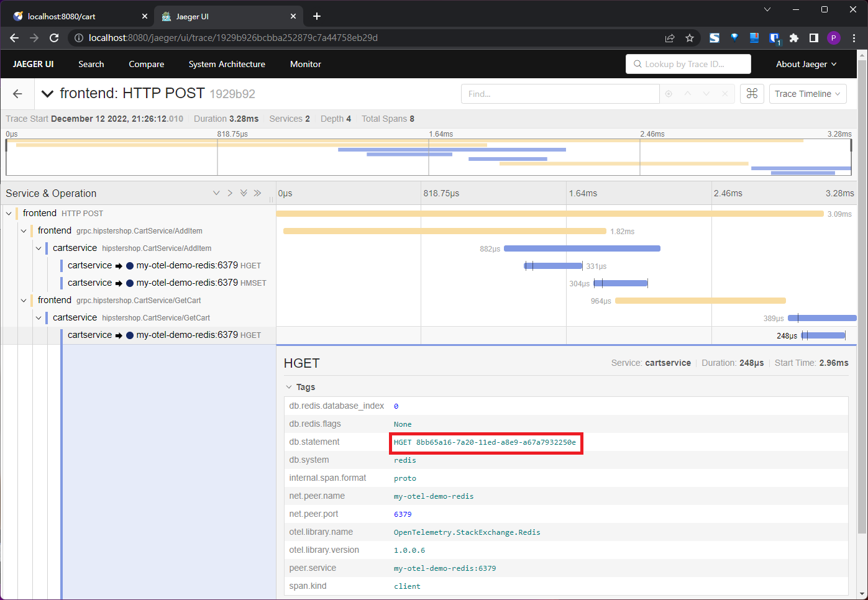This screenshot has width=868, height=600.
Task: Open the Compare menu item
Action: click(x=147, y=64)
